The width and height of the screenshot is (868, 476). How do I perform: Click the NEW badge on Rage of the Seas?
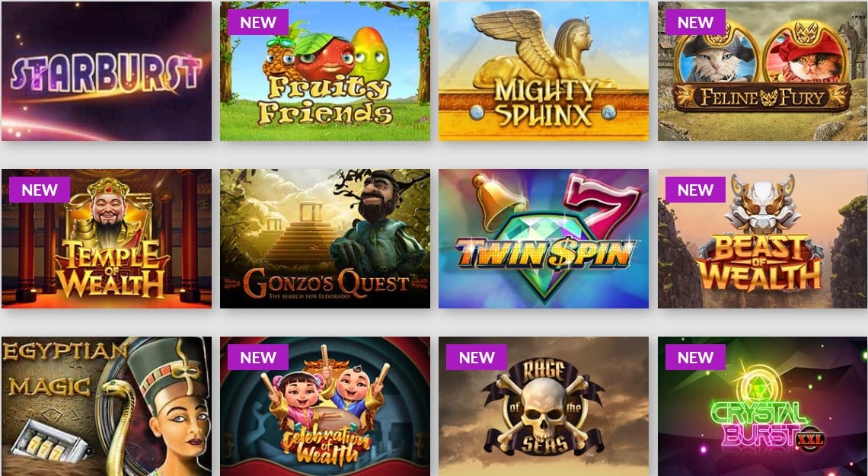click(477, 357)
